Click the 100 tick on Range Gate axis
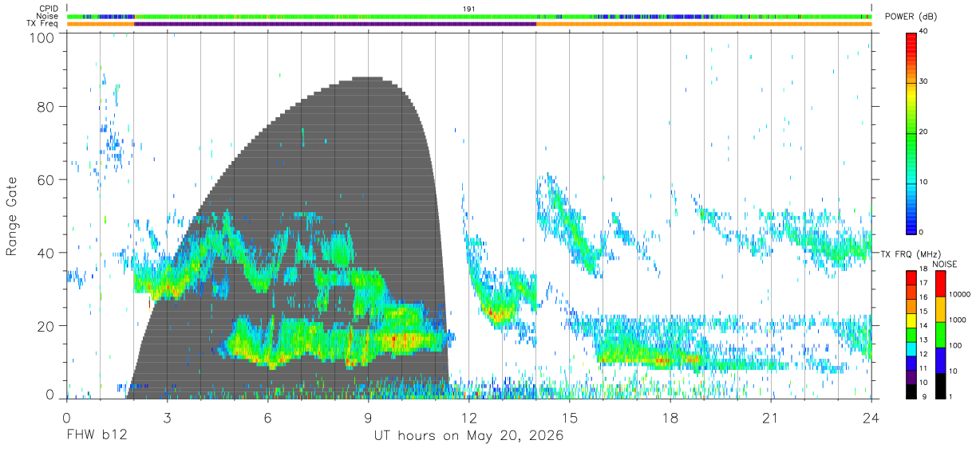980x452 pixels. [43, 37]
